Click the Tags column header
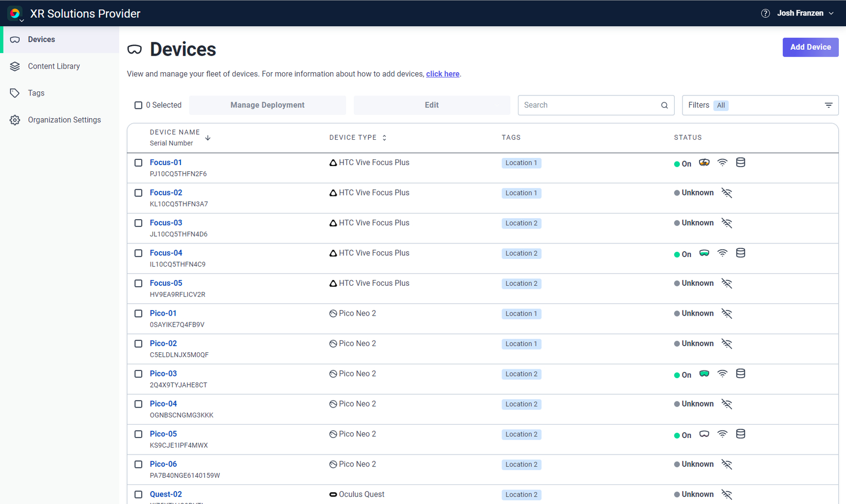The width and height of the screenshot is (846, 504). tap(511, 138)
